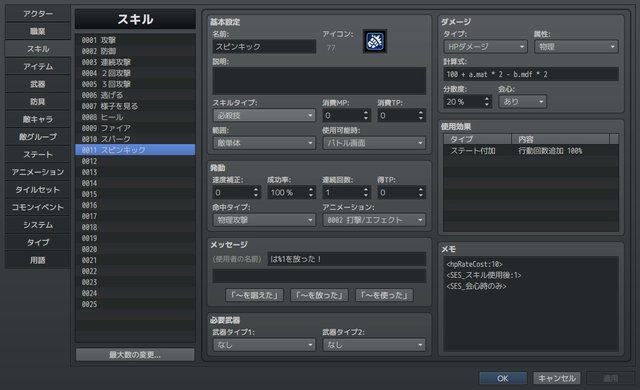
Task: Switch to the アイテム tab
Action: (x=38, y=66)
